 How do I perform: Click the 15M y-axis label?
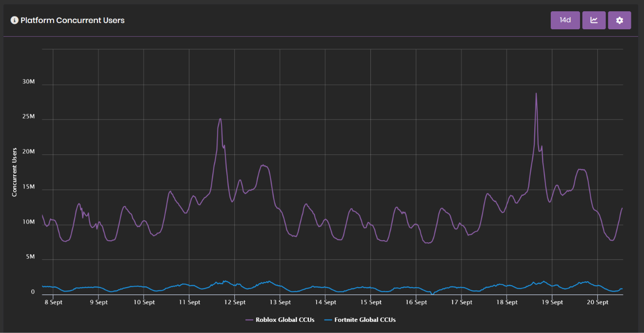click(29, 187)
